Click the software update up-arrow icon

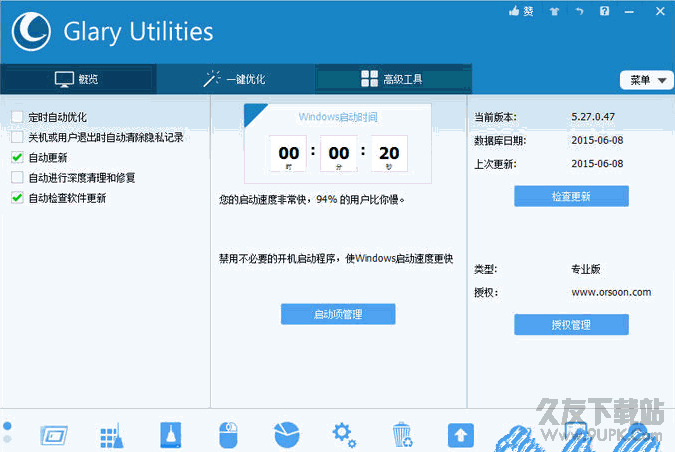point(461,435)
